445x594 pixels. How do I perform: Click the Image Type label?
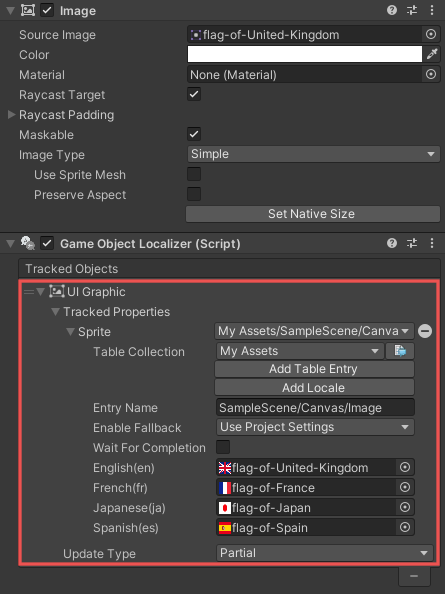tap(52, 155)
